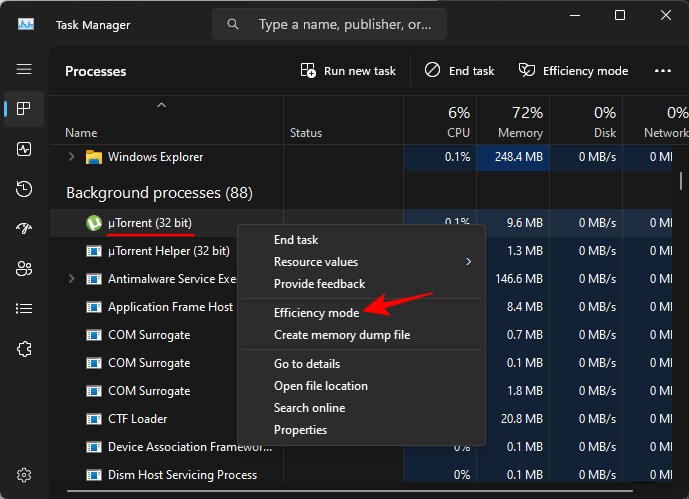Select the Windows Explorer row name
Viewport: 689px width, 499px height.
(x=156, y=157)
